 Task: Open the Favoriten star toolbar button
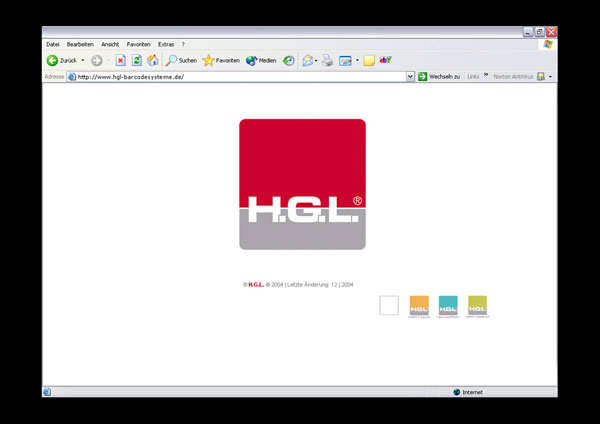[x=221, y=60]
